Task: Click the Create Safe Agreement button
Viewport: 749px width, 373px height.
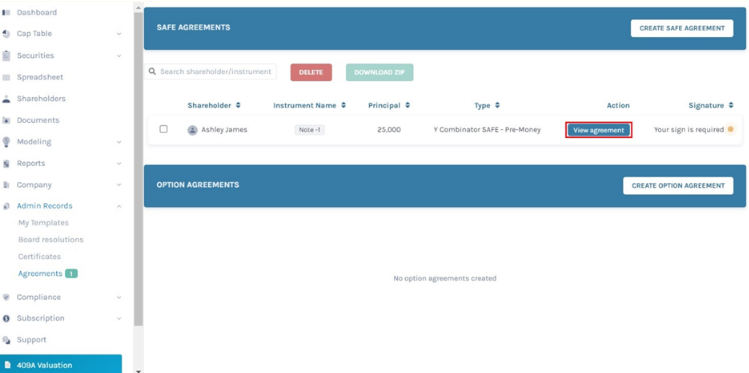Action: click(682, 28)
